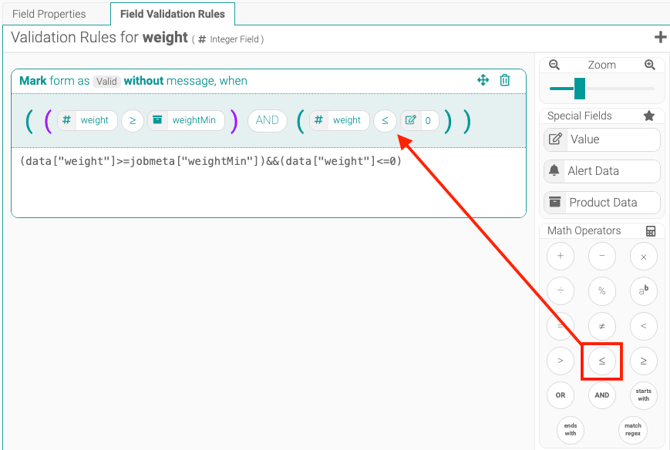The height and width of the screenshot is (450, 670).
Task: Click the 'without' message option
Action: [x=144, y=81]
